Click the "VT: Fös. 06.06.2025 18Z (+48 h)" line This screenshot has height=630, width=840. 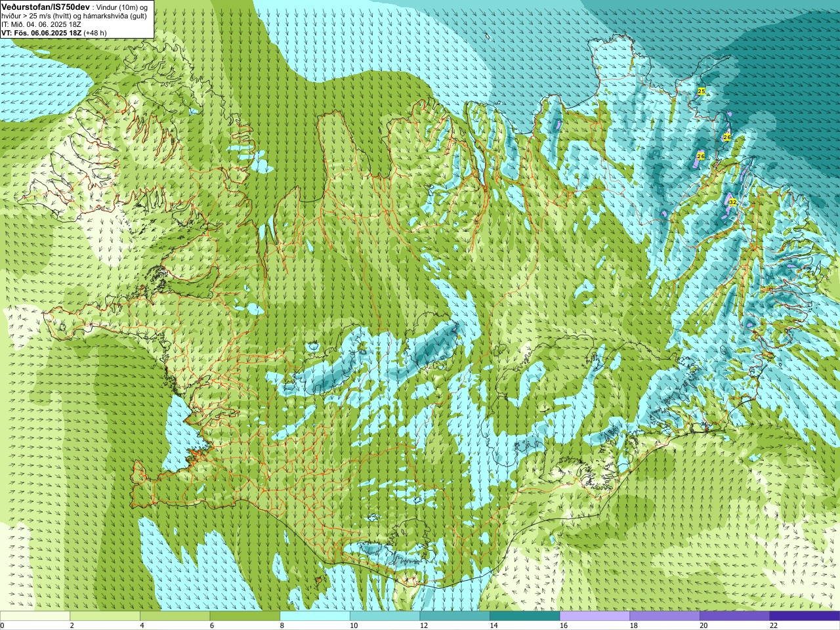pyautogui.click(x=54, y=33)
